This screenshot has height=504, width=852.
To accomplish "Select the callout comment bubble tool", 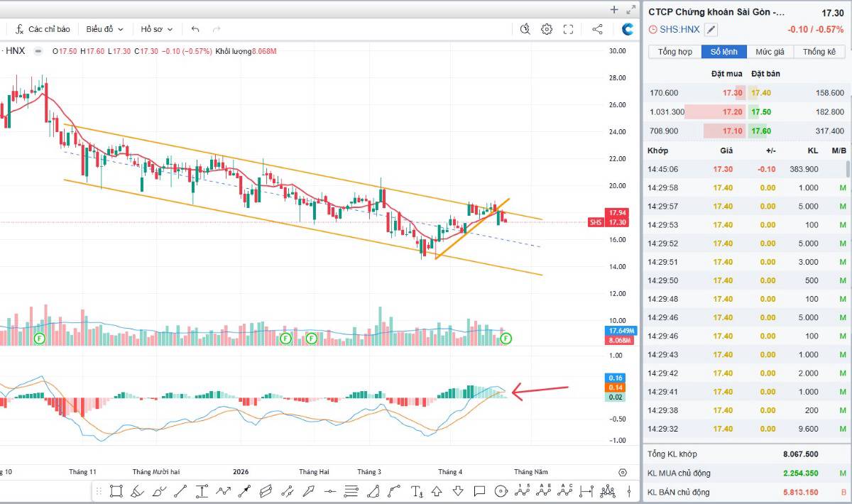I will (x=479, y=491).
